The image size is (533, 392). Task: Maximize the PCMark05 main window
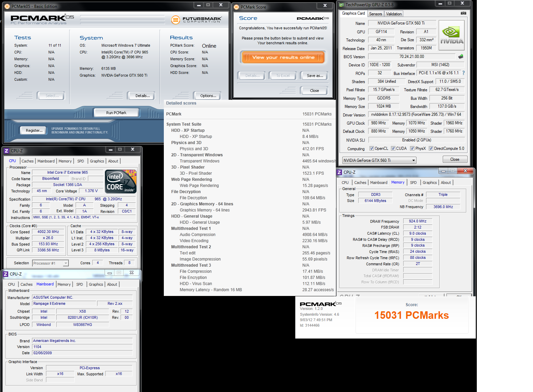[x=208, y=5]
